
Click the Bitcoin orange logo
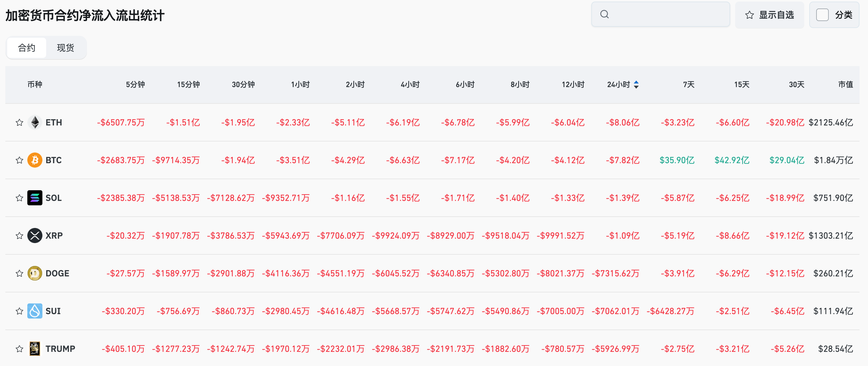35,160
